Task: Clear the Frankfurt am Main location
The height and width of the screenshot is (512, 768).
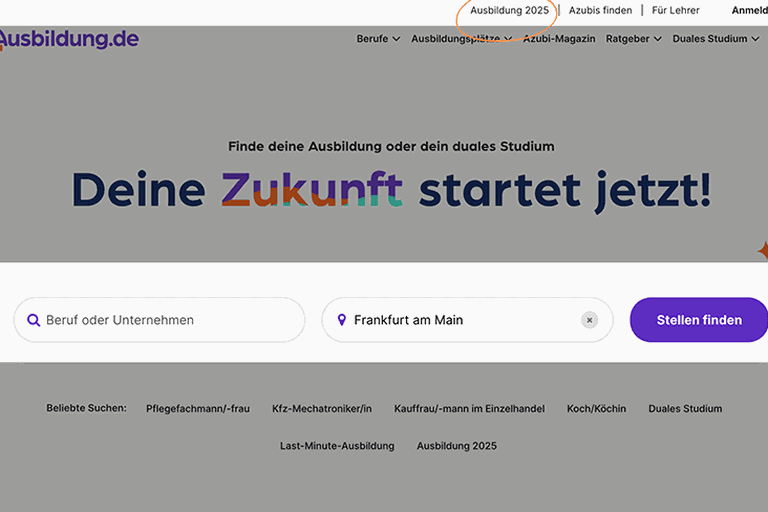Action: click(x=590, y=320)
